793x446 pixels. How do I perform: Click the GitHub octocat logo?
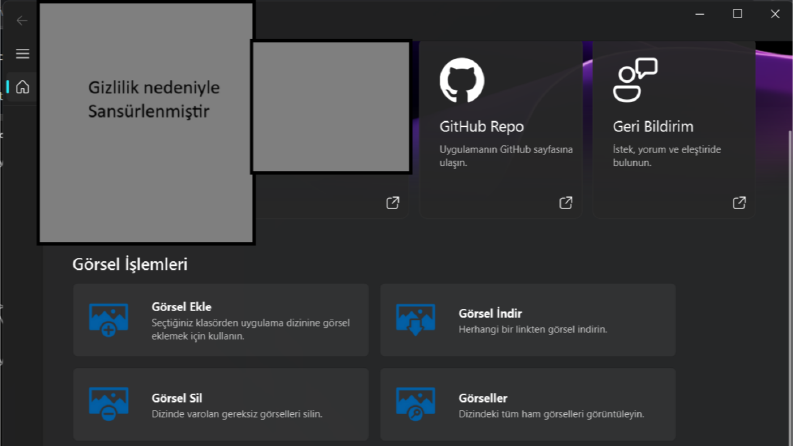pos(462,80)
